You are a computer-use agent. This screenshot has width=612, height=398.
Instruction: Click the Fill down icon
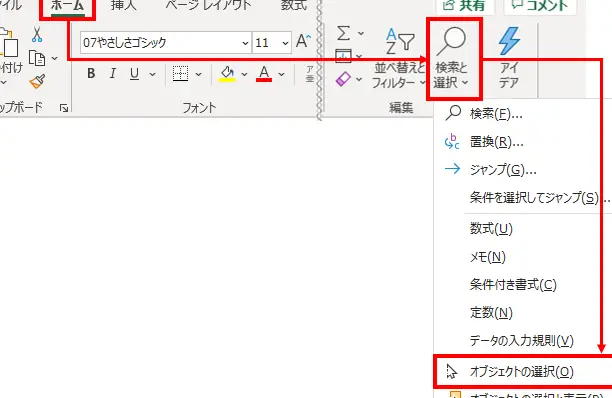pos(343,56)
